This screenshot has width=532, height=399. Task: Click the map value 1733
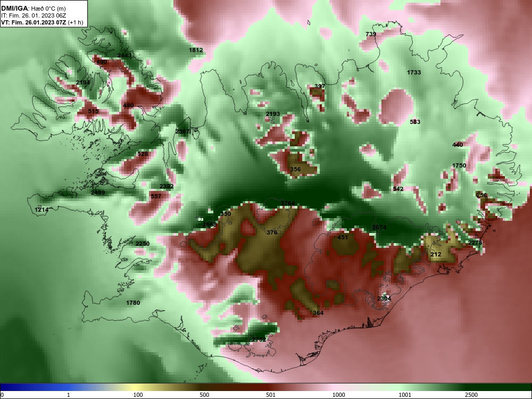tap(414, 72)
